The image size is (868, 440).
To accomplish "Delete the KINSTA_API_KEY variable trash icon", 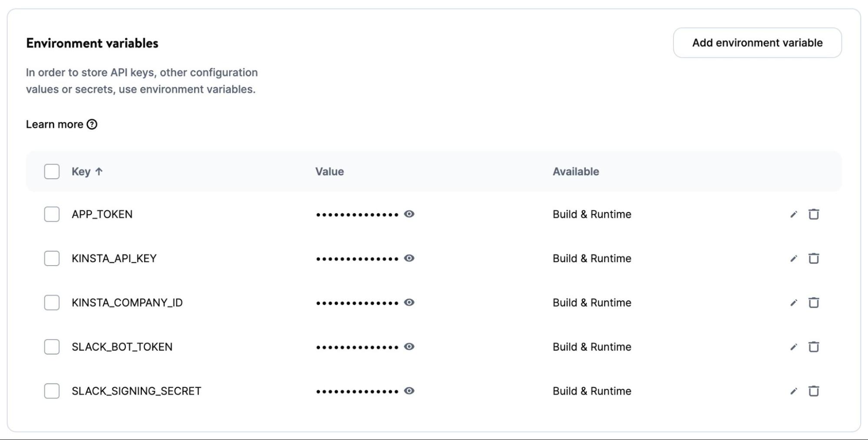I will click(813, 259).
